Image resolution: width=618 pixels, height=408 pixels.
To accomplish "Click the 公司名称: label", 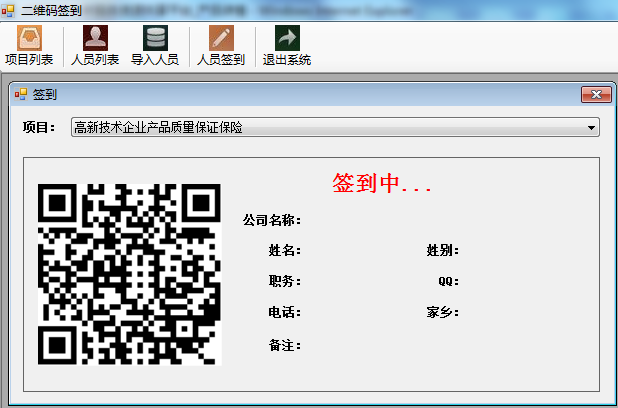I will (272, 220).
